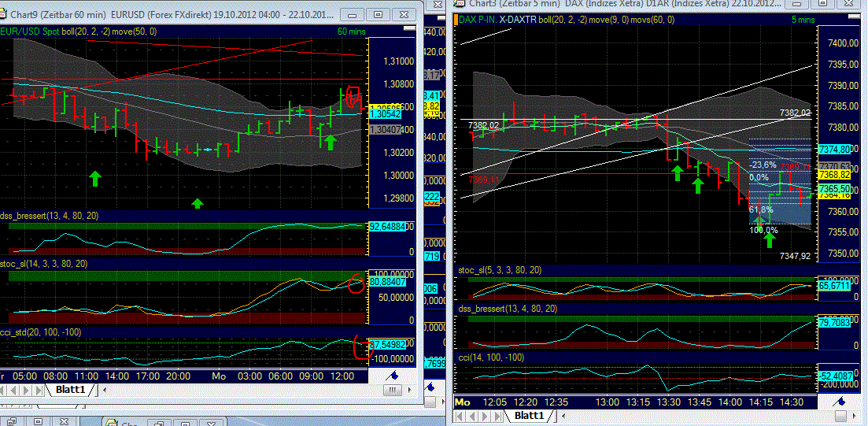Image resolution: width=868 pixels, height=426 pixels.
Task: Click the blue flag icon in Chart3
Action: (x=840, y=402)
